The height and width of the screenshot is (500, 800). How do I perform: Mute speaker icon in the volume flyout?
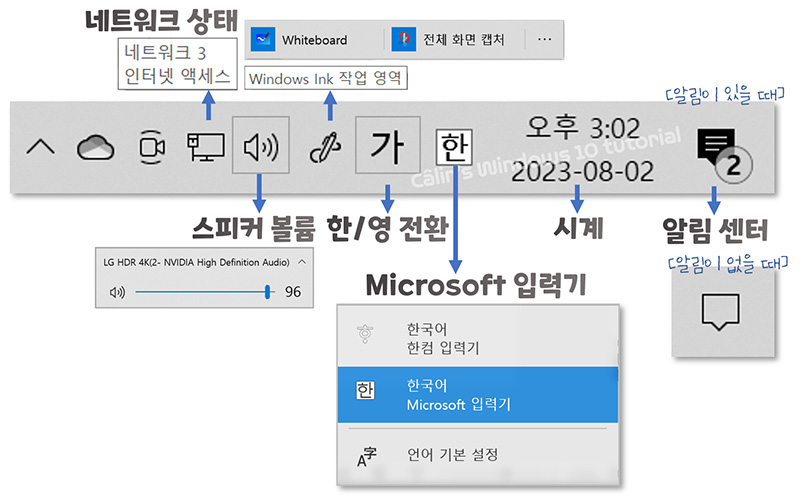(x=117, y=292)
